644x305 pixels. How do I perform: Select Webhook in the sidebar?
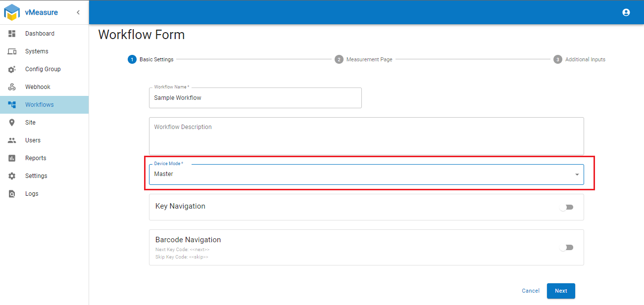[45, 87]
